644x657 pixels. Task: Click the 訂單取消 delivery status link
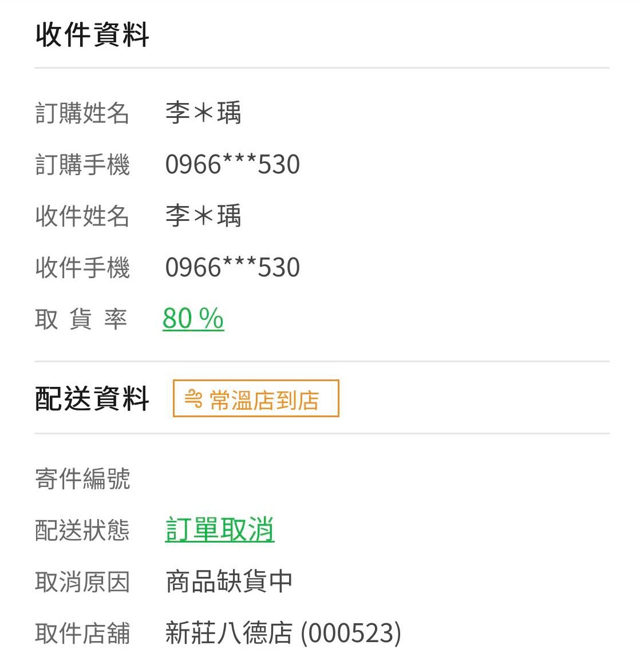point(220,529)
